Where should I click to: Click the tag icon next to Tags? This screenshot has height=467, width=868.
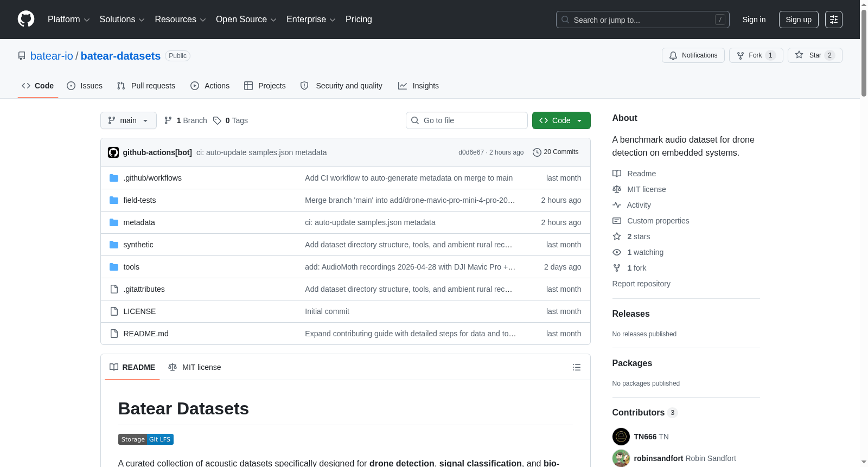point(217,120)
